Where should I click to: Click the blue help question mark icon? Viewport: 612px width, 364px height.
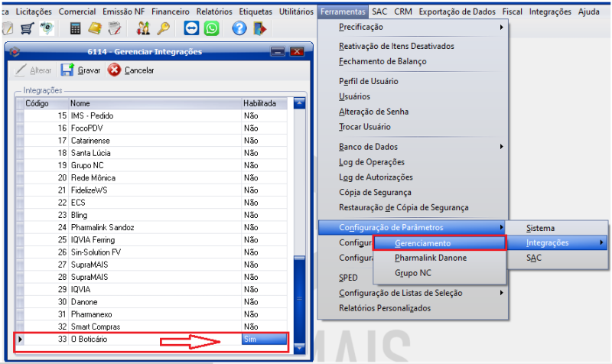coord(239,29)
